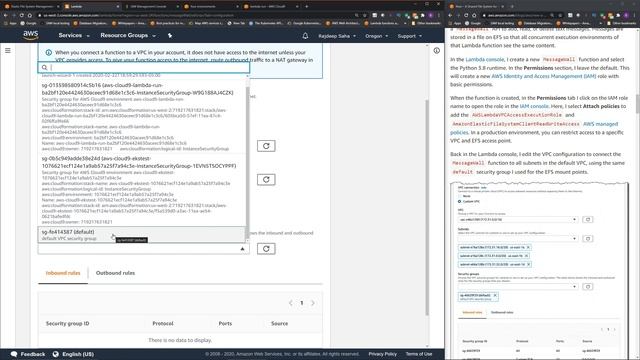Reload the page in right browser window
This screenshot has height=360, width=640.
click(x=466, y=15)
